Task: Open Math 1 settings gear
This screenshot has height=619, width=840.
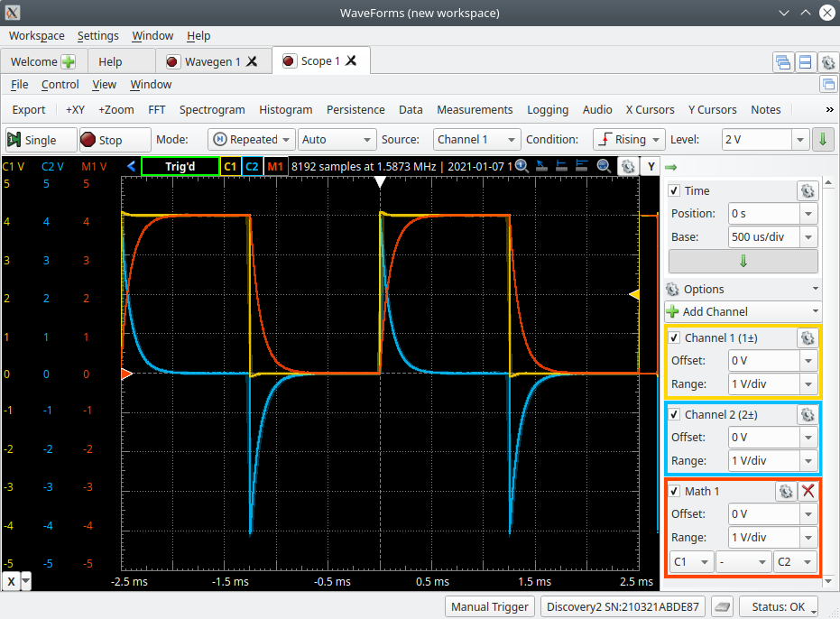Action: (785, 492)
